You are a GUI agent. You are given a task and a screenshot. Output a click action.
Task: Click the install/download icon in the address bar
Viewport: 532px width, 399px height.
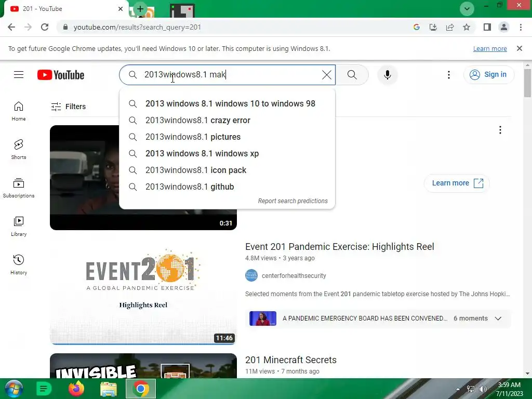click(x=433, y=27)
